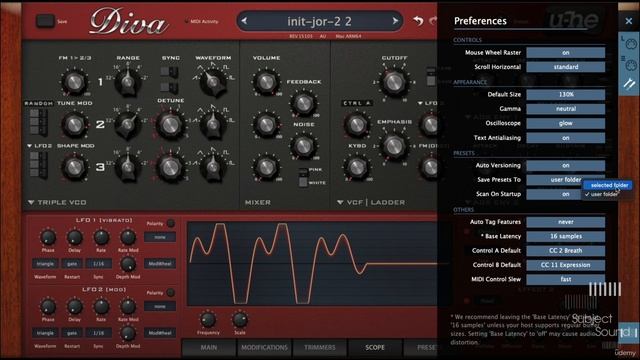Click the filter CUTOFF knob
Screen dimensions: 640x360
click(393, 82)
